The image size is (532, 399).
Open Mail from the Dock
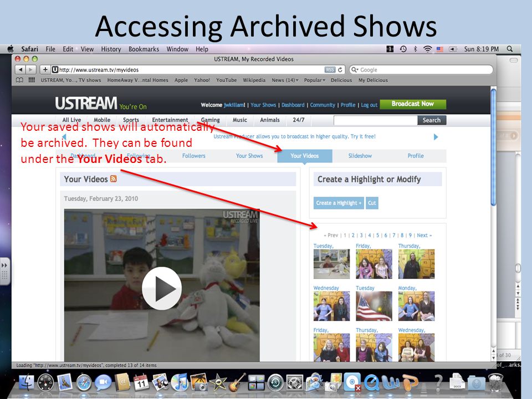point(64,382)
